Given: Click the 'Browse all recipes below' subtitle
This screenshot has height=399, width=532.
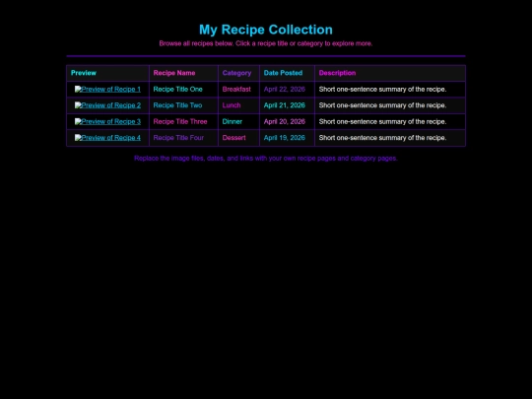Looking at the screenshot, I should 266,43.
